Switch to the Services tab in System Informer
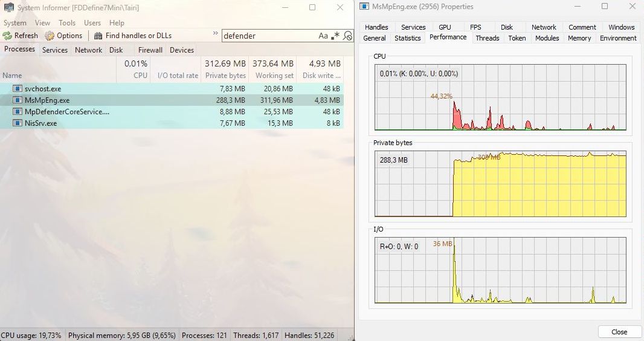 54,50
